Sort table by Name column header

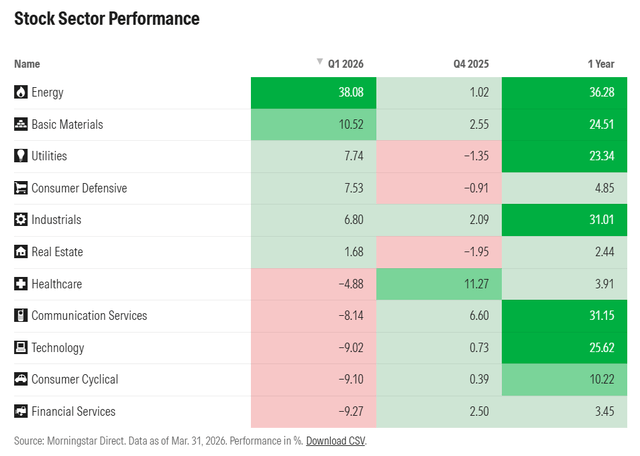(x=27, y=63)
